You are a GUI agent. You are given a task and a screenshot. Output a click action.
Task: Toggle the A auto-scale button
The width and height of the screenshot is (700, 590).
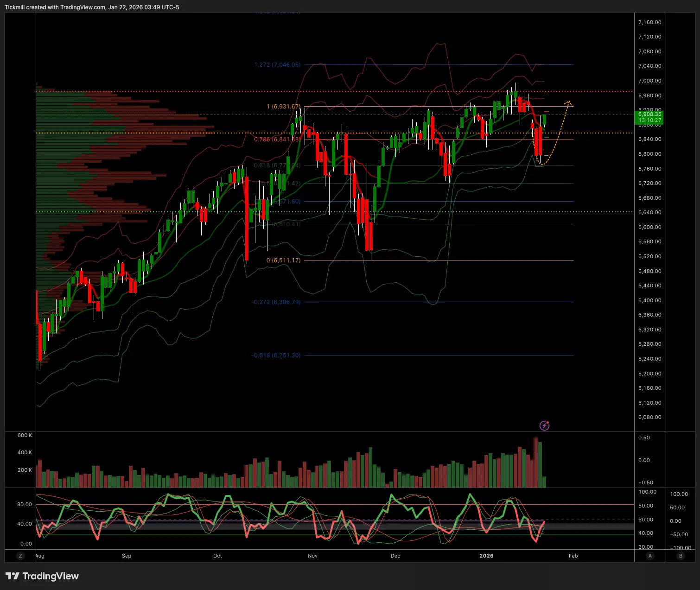point(650,556)
